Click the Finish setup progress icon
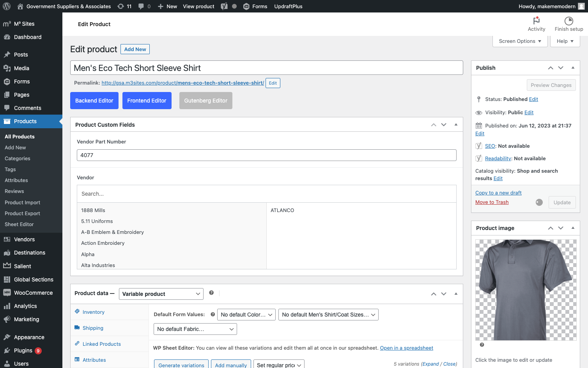The image size is (588, 368). 569,21
